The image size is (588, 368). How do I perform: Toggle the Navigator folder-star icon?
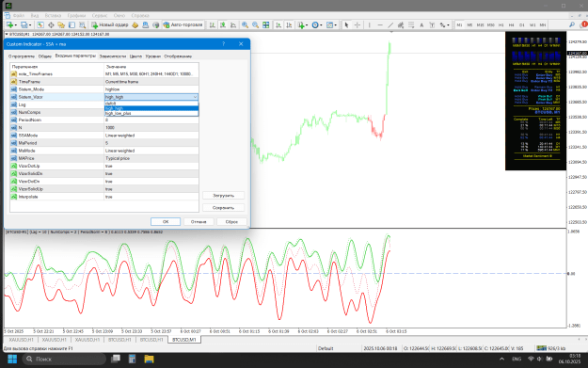[x=61, y=24]
